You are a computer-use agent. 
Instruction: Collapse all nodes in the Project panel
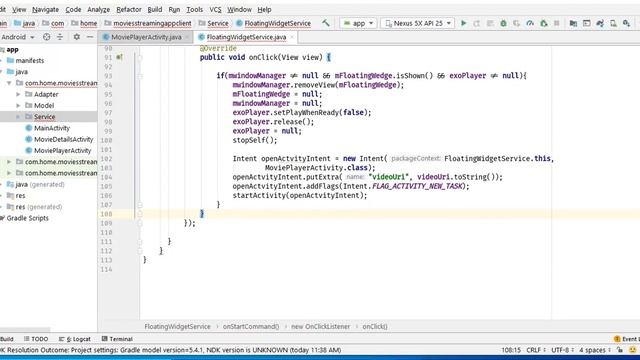[x=60, y=37]
